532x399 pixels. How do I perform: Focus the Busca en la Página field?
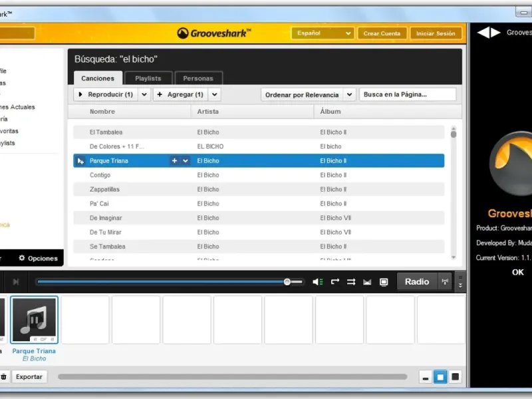click(408, 94)
